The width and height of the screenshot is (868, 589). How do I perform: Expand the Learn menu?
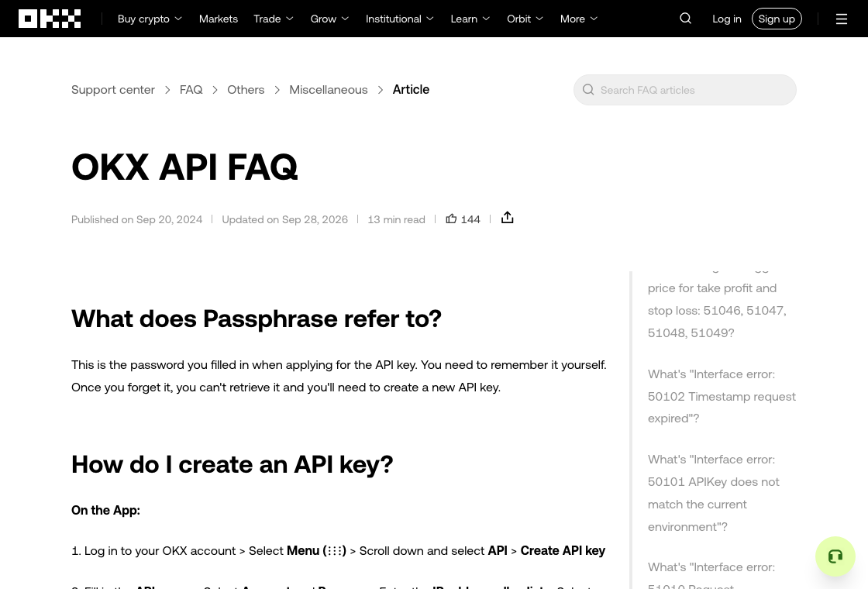point(470,19)
